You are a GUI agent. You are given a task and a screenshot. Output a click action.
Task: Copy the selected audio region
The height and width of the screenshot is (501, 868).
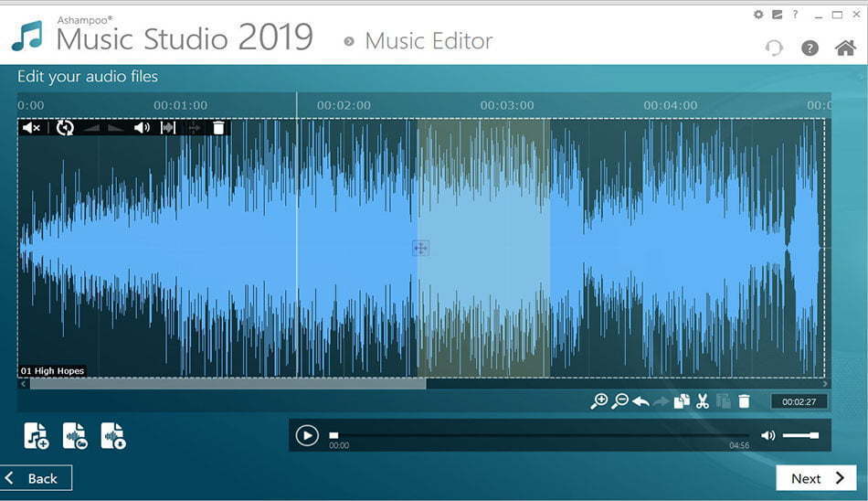click(682, 401)
